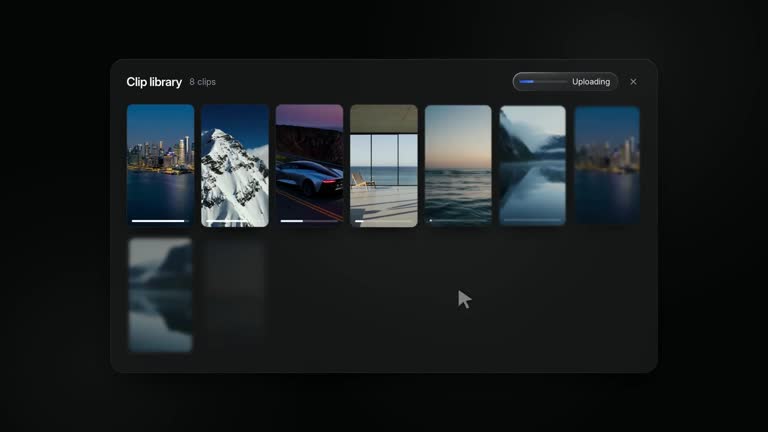Click the blue upload progress bar
The width and height of the screenshot is (768, 432).
pos(543,82)
